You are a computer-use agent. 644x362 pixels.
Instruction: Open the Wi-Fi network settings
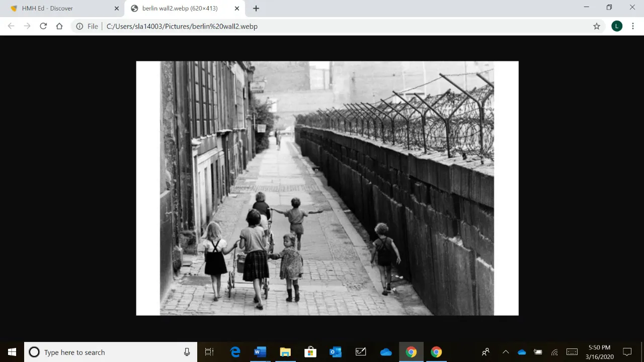point(554,352)
